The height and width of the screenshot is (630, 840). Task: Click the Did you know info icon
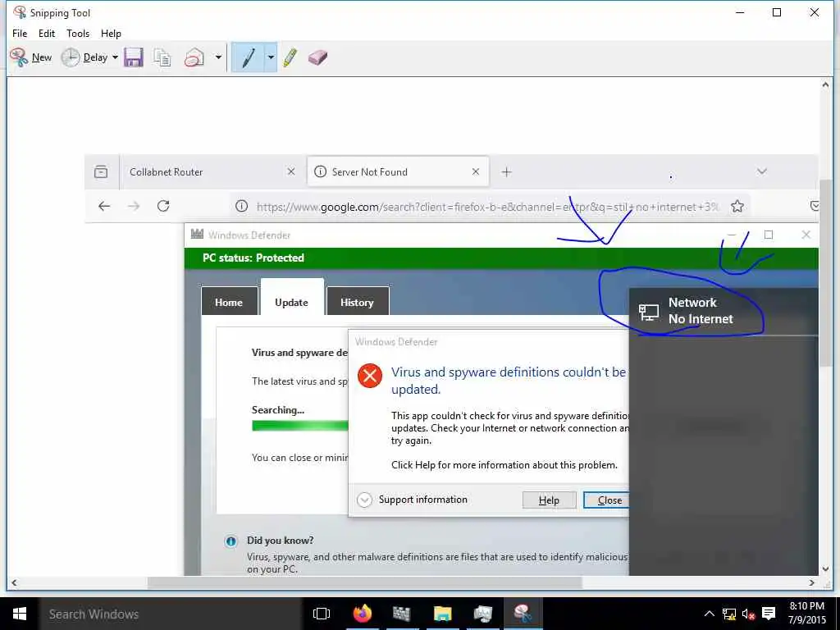(231, 541)
